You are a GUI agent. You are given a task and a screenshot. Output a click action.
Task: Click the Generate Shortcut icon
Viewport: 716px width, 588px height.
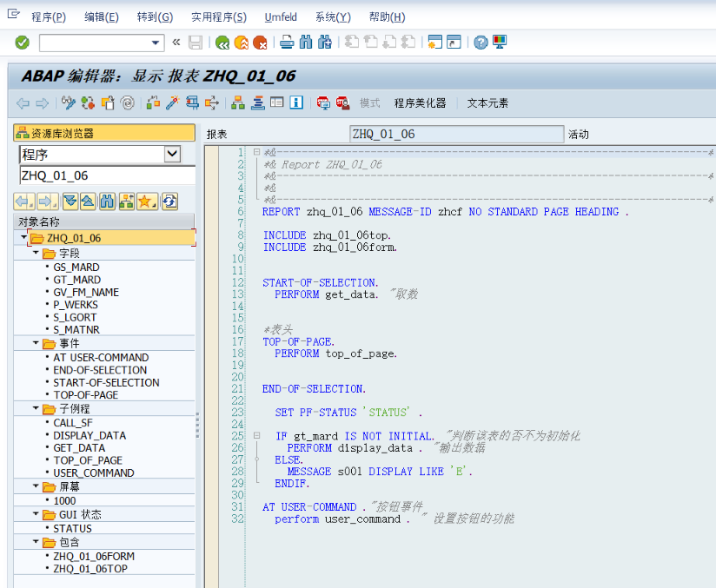point(454,42)
